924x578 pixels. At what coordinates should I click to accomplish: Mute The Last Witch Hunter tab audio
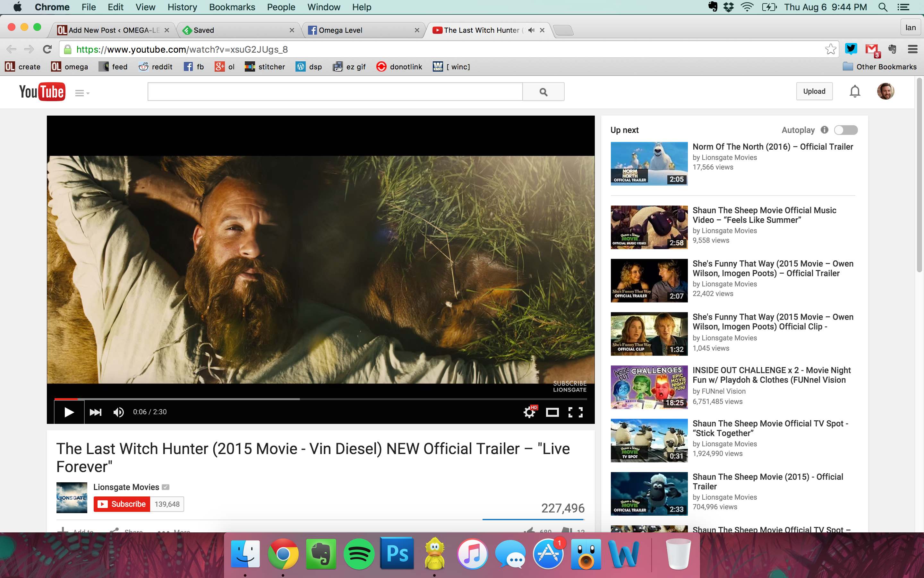531,30
